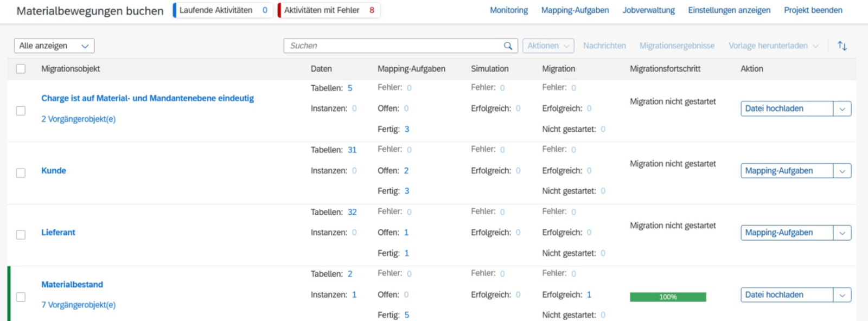Check the Lieferant row checkbox
Viewport: 868px width, 321px height.
tap(21, 235)
